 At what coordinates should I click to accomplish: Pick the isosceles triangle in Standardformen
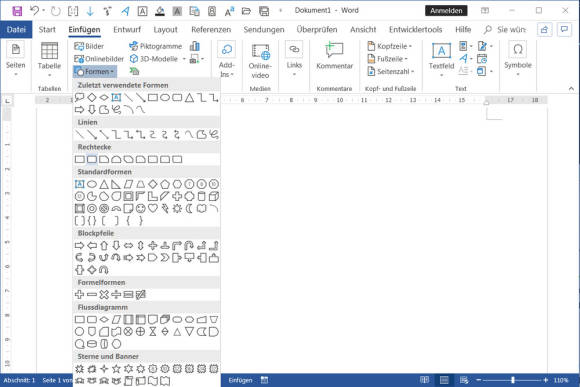[x=104, y=184]
